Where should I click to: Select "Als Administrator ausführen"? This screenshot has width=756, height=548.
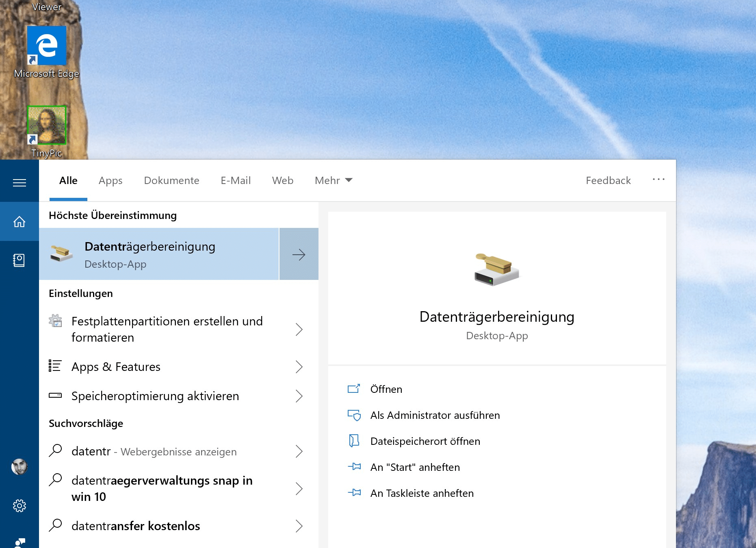click(435, 415)
